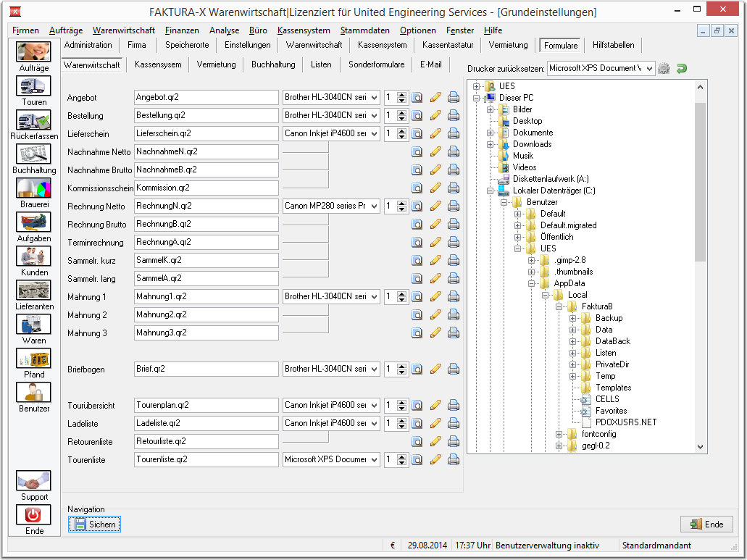The width and height of the screenshot is (747, 560).
Task: Expand the Downloads folder node
Action: (x=490, y=144)
